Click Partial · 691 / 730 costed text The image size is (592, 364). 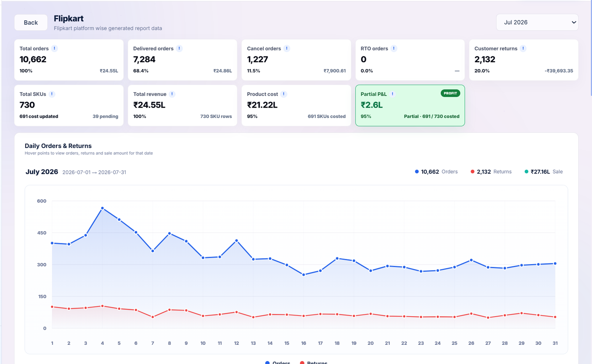432,117
